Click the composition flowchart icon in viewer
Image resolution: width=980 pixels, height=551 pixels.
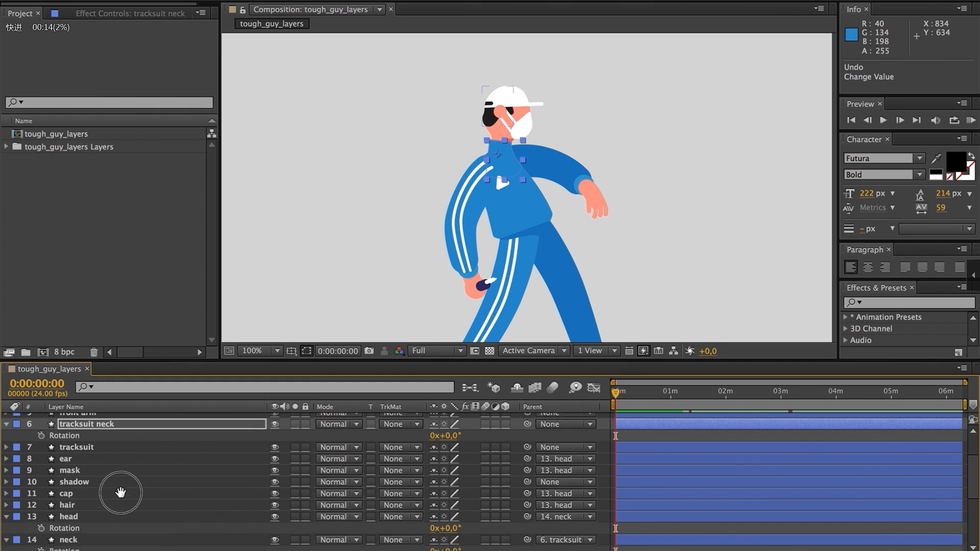pos(674,351)
